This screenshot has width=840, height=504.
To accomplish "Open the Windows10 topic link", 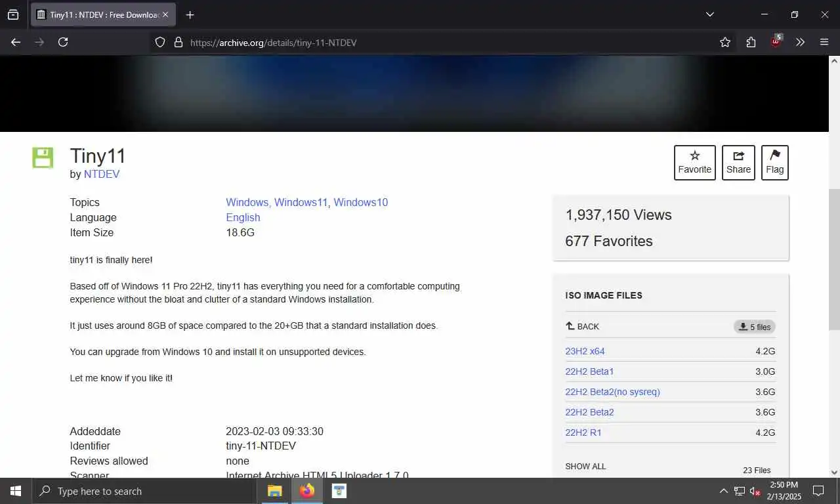I will pyautogui.click(x=361, y=202).
